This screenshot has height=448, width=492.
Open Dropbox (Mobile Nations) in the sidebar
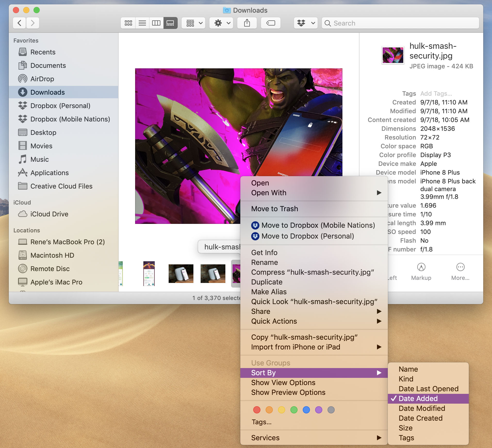63,119
